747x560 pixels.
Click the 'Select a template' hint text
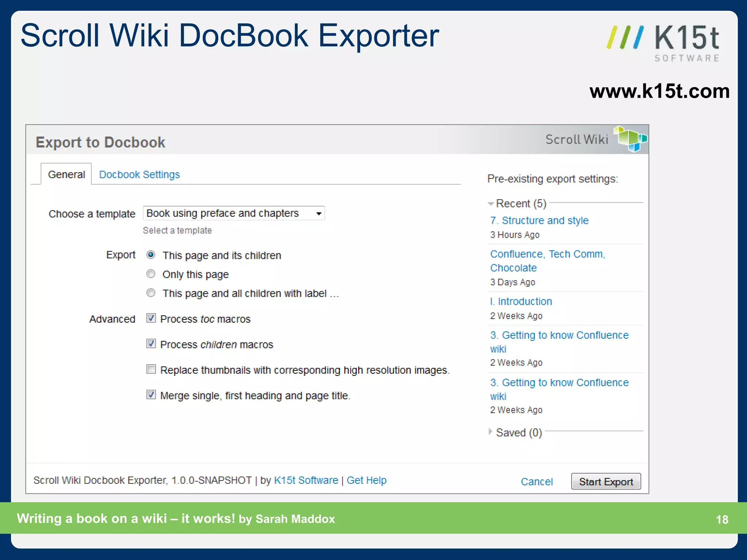pos(177,230)
